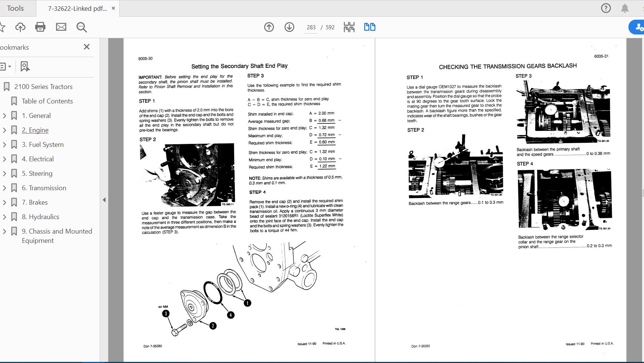The height and width of the screenshot is (363, 644).
Task: Open the print dialog
Action: click(41, 27)
